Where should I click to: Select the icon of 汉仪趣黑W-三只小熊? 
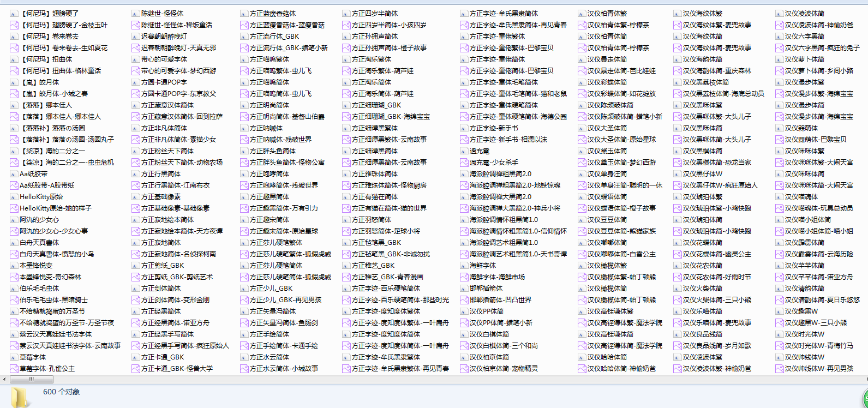coord(780,323)
